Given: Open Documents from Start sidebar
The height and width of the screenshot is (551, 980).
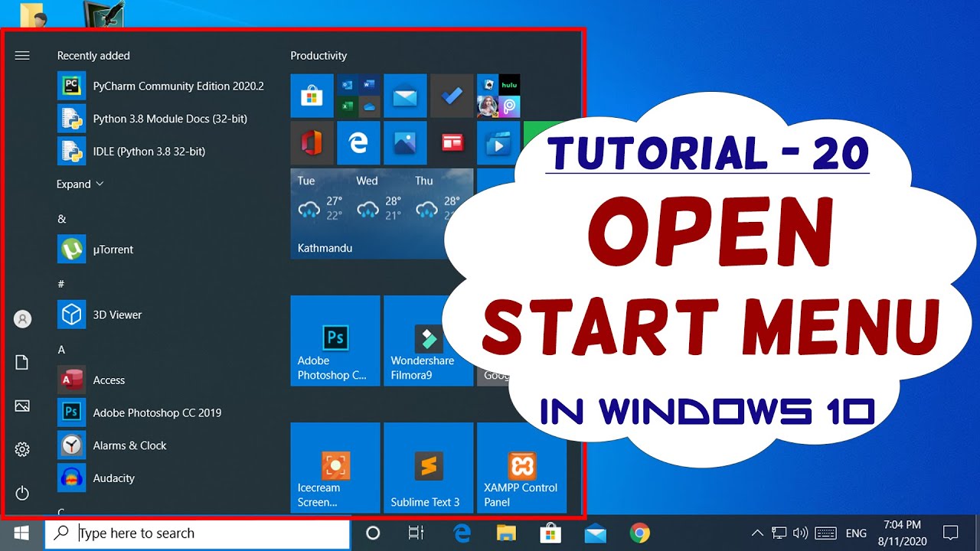Looking at the screenshot, I should (x=22, y=363).
